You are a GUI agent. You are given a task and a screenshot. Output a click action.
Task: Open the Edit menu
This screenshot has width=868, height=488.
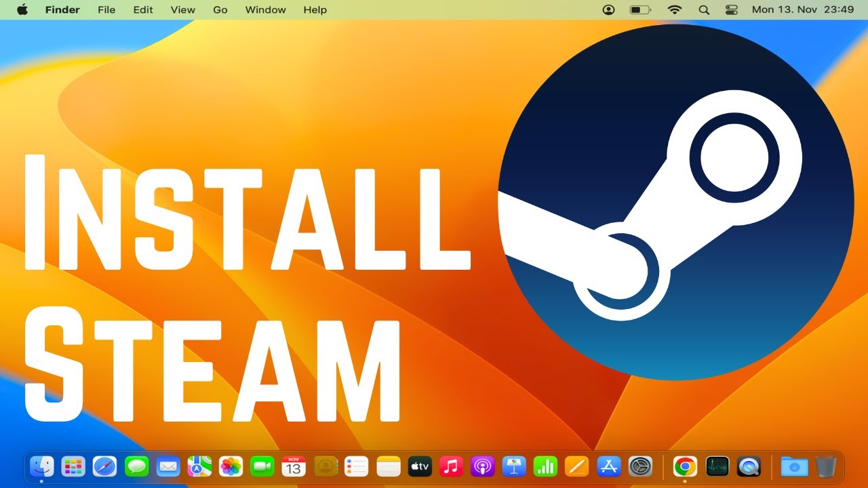(143, 9)
